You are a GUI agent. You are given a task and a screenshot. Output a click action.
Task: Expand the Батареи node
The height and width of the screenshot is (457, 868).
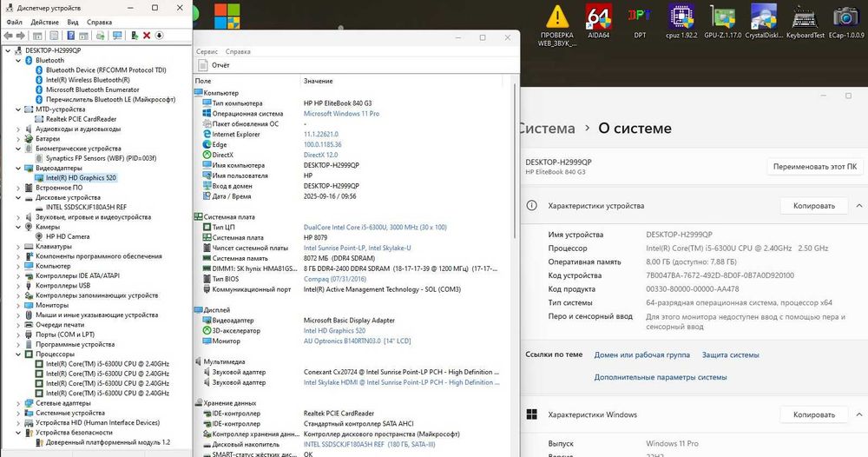(x=17, y=139)
